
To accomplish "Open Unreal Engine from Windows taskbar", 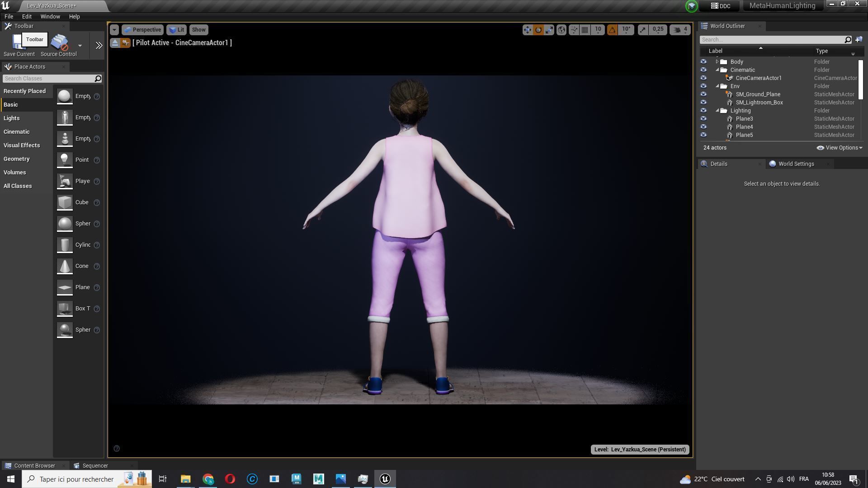I will pos(385,479).
